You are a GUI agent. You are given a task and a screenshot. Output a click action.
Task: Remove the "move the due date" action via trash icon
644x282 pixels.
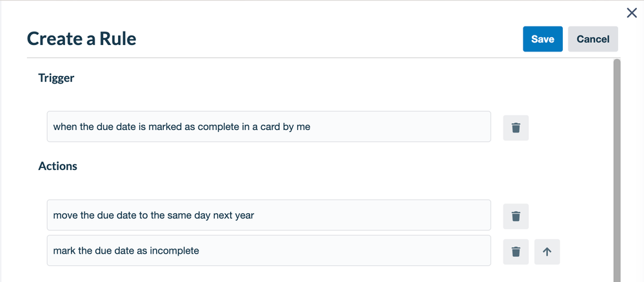[516, 216]
